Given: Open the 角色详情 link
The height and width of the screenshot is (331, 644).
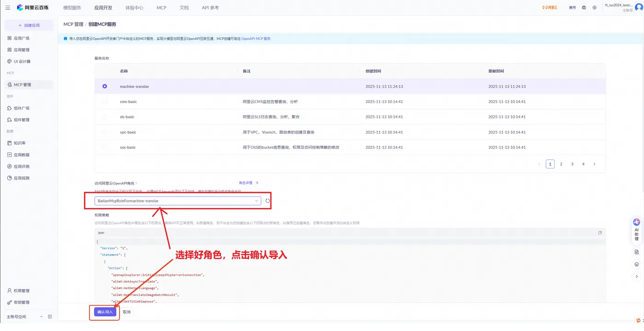Looking at the screenshot, I should pyautogui.click(x=249, y=183).
